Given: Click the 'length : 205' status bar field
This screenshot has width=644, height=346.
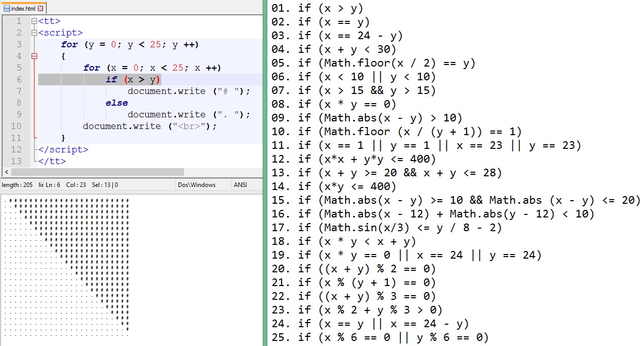Looking at the screenshot, I should tap(17, 185).
